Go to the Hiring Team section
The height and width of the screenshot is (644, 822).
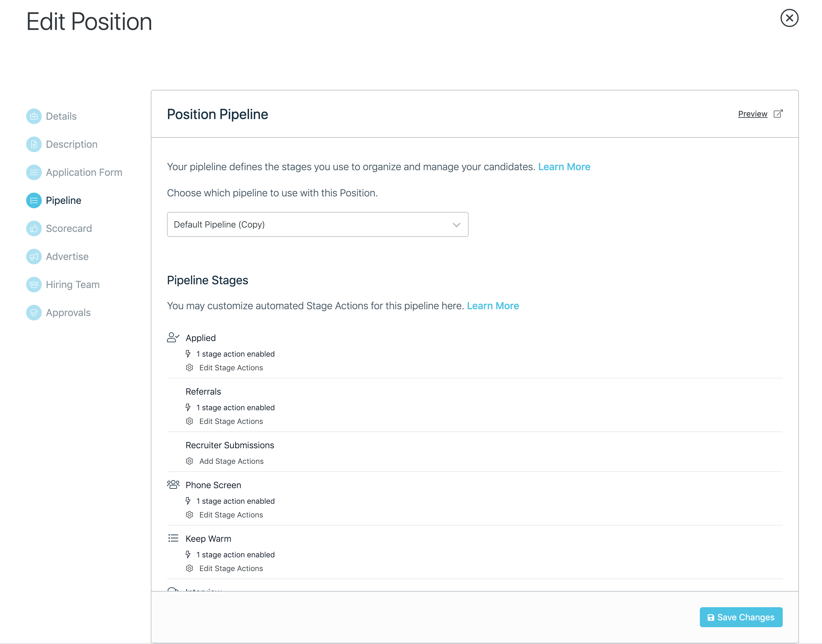72,285
